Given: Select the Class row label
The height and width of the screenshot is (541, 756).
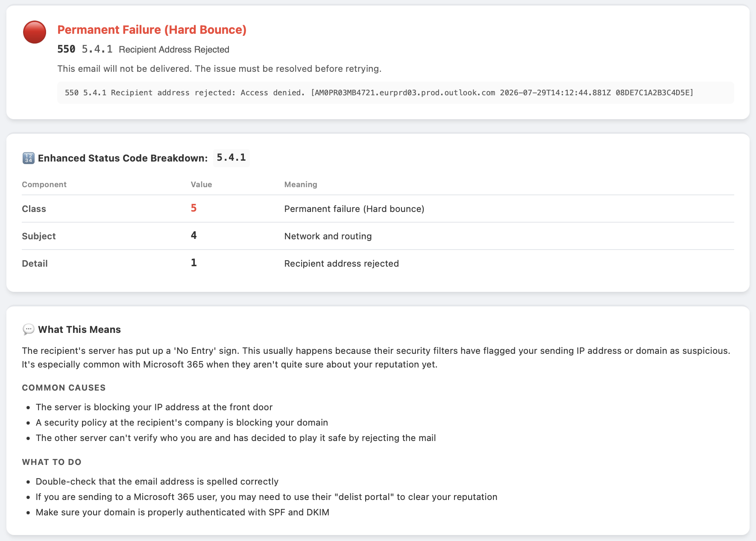Looking at the screenshot, I should (x=34, y=209).
